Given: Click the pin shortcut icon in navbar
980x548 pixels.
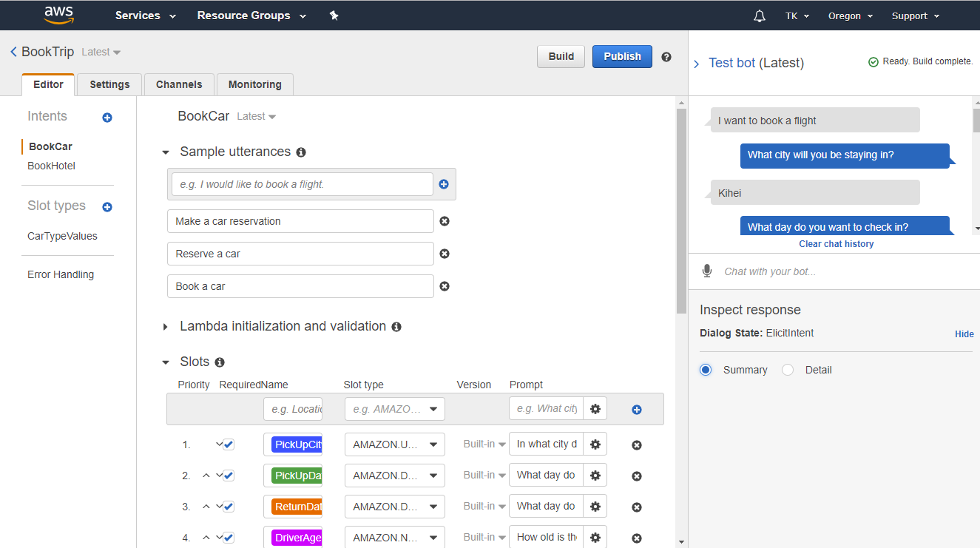Looking at the screenshot, I should 334,16.
